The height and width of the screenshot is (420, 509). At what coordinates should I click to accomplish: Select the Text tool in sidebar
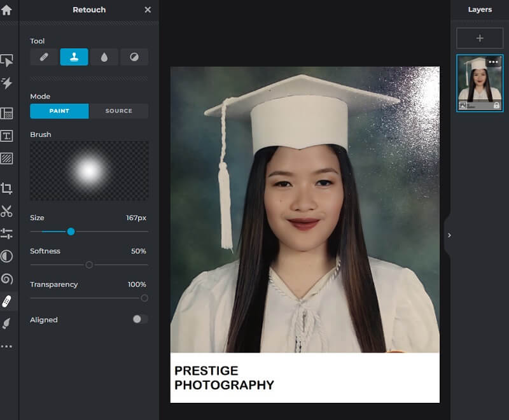tap(7, 136)
